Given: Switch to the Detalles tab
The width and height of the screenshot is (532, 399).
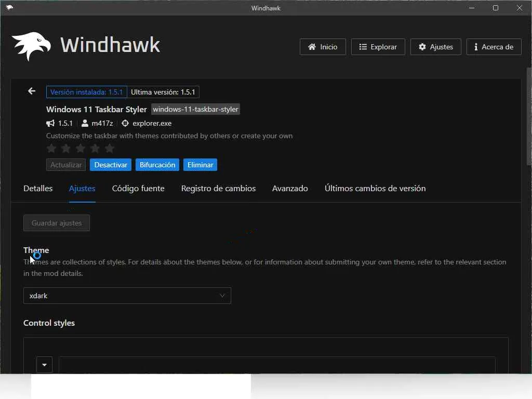Looking at the screenshot, I should click(38, 188).
